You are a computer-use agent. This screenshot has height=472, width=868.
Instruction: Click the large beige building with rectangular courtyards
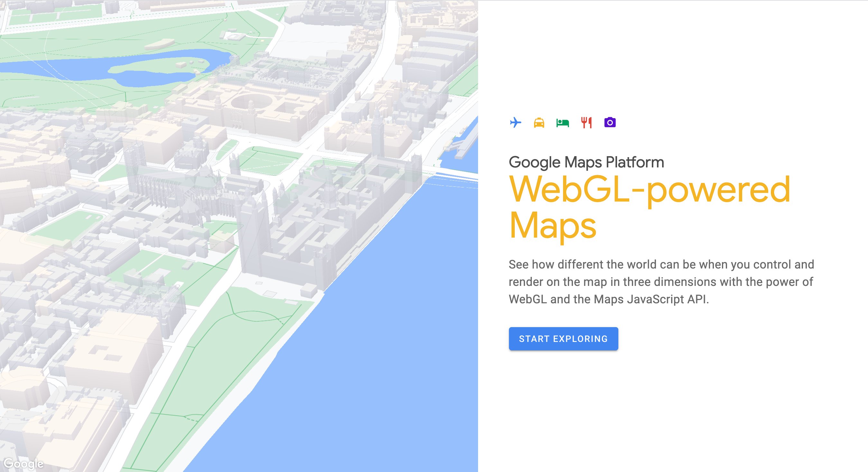(x=111, y=351)
